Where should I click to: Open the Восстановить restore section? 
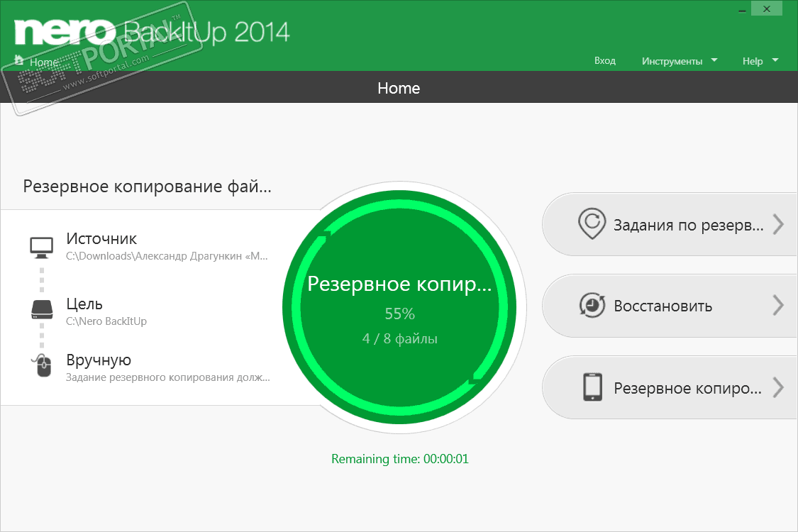pos(670,306)
